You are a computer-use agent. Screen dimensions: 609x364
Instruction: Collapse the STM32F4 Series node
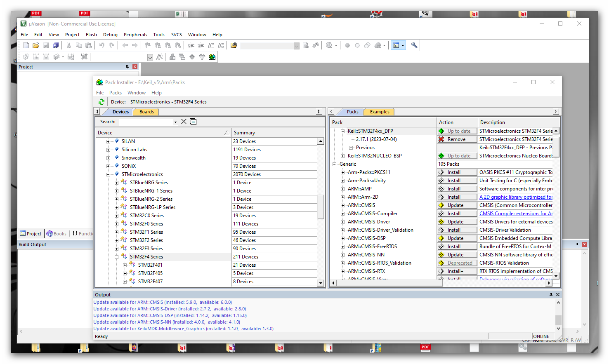(117, 257)
